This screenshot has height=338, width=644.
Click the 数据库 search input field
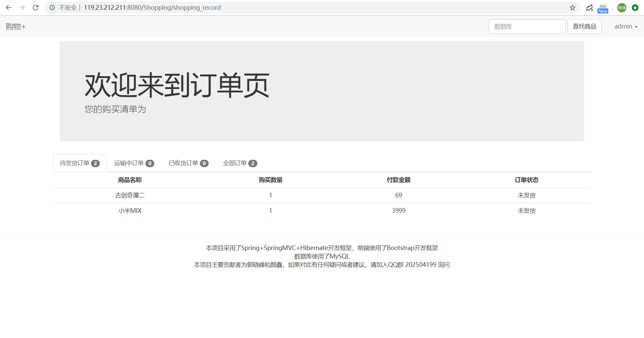tap(526, 26)
